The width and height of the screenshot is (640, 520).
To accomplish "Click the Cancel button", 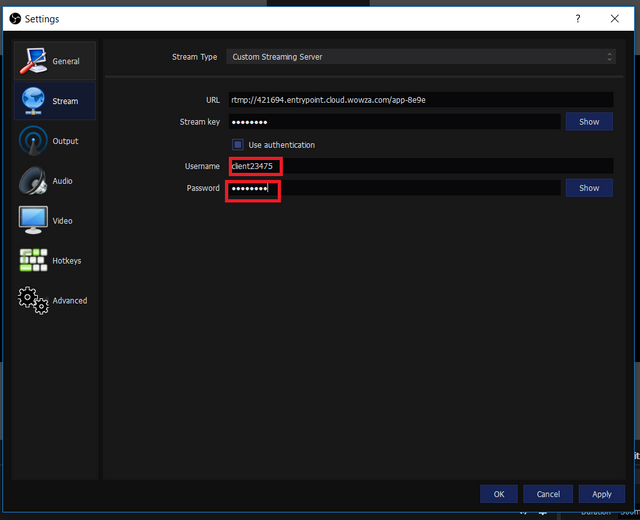I will click(x=548, y=494).
